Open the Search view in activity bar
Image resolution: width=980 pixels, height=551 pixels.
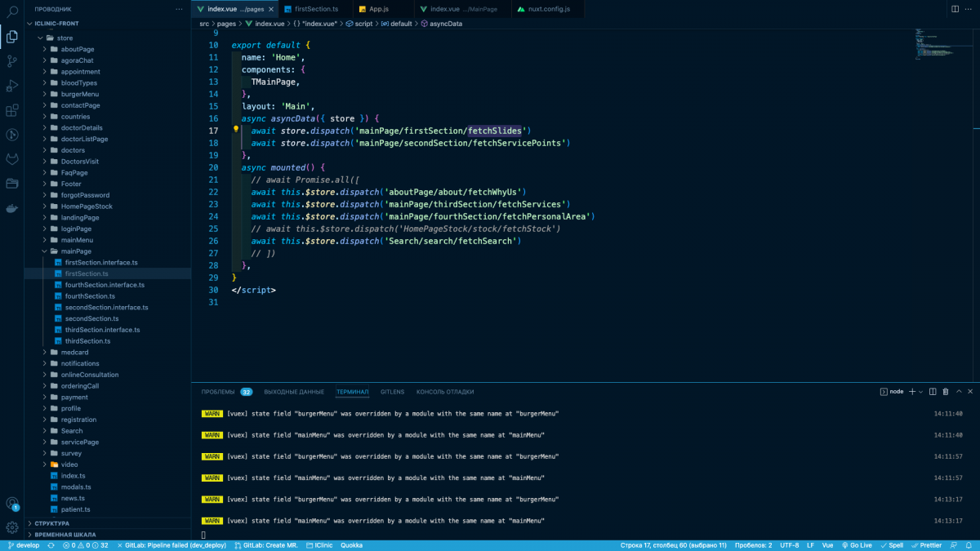12,11
